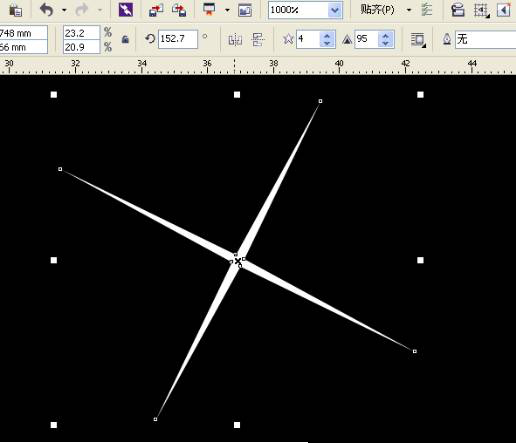Click the Mirror Horizontally icon
This screenshot has height=443, width=516.
(x=235, y=40)
